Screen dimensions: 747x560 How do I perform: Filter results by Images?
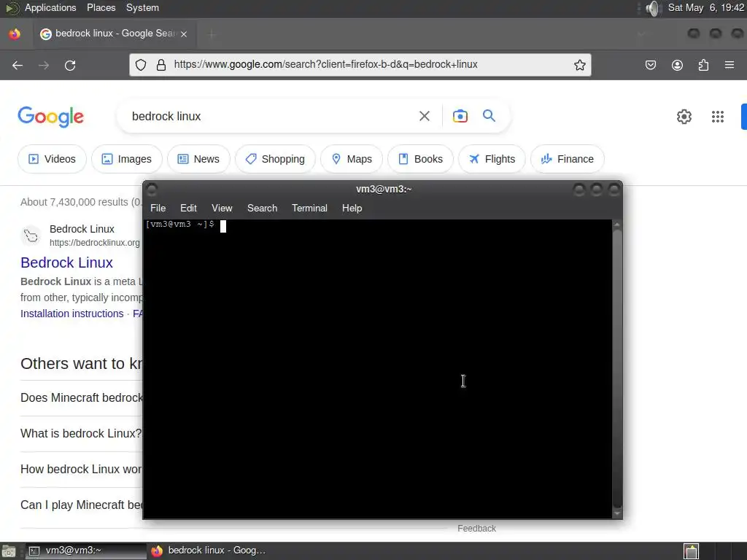[127, 159]
